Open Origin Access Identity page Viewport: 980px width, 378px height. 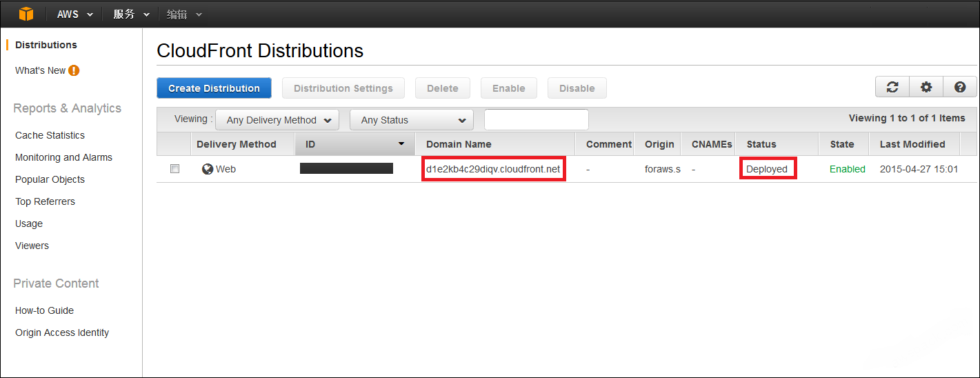62,332
